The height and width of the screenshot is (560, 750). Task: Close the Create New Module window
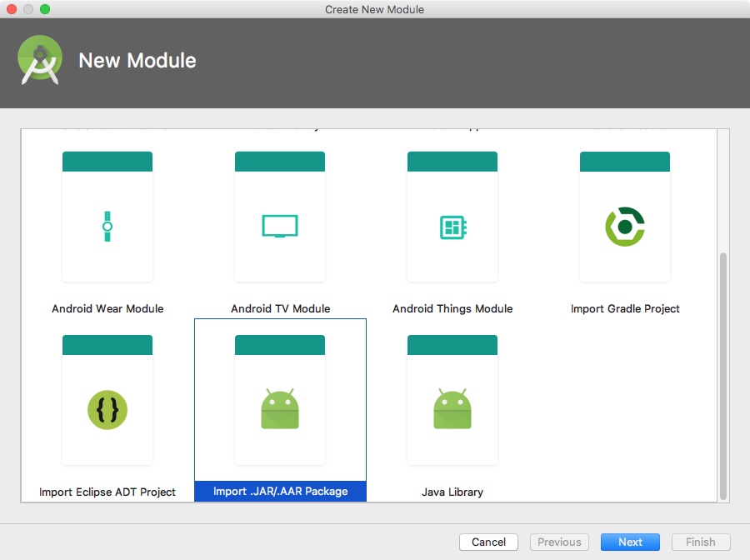[x=12, y=9]
